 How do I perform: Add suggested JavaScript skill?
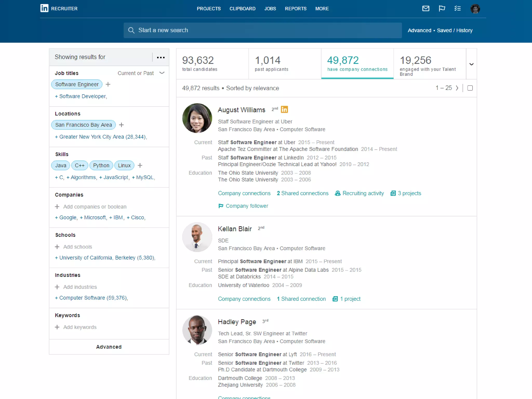tap(114, 177)
